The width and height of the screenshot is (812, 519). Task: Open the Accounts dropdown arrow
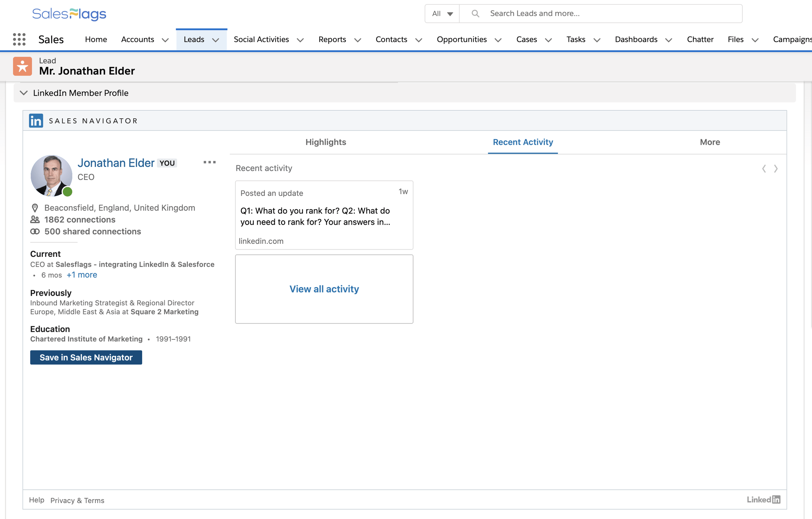(165, 40)
